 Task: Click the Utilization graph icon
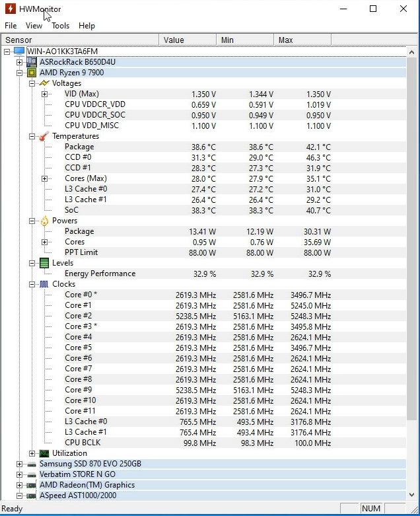coord(44,453)
